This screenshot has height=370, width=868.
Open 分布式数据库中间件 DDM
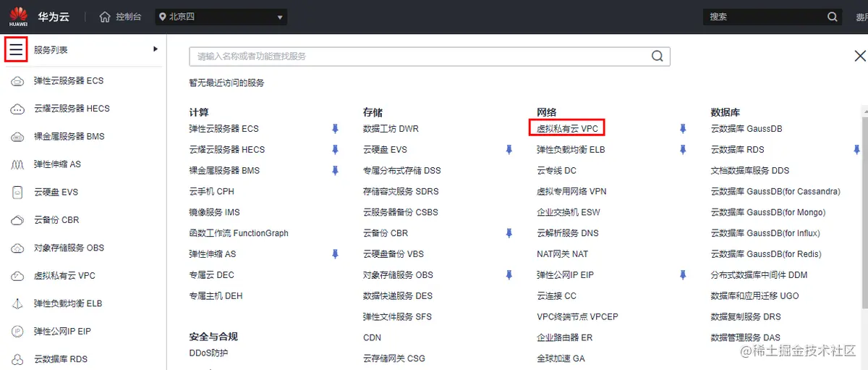click(x=759, y=275)
